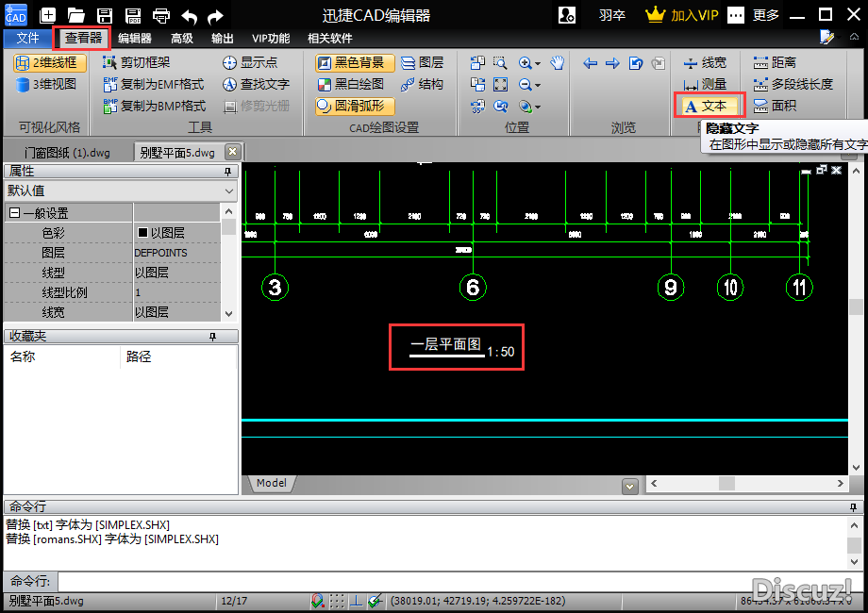The width and height of the screenshot is (868, 613).
Task: Click the 查找文字 find text tool
Action: 257,84
